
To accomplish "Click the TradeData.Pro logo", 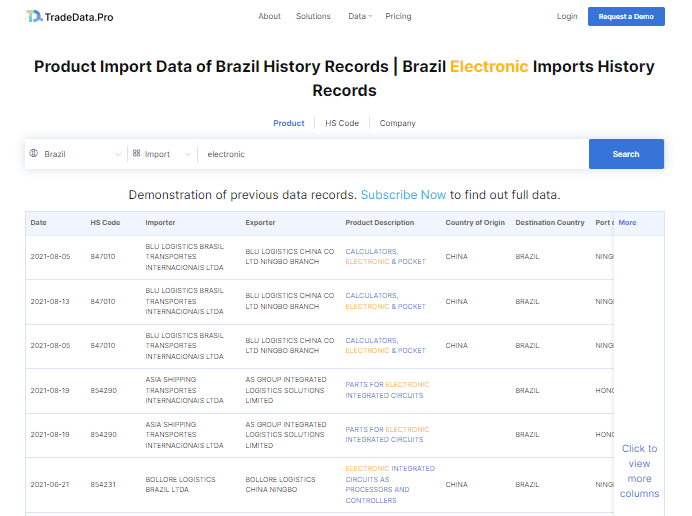I will coord(70,17).
